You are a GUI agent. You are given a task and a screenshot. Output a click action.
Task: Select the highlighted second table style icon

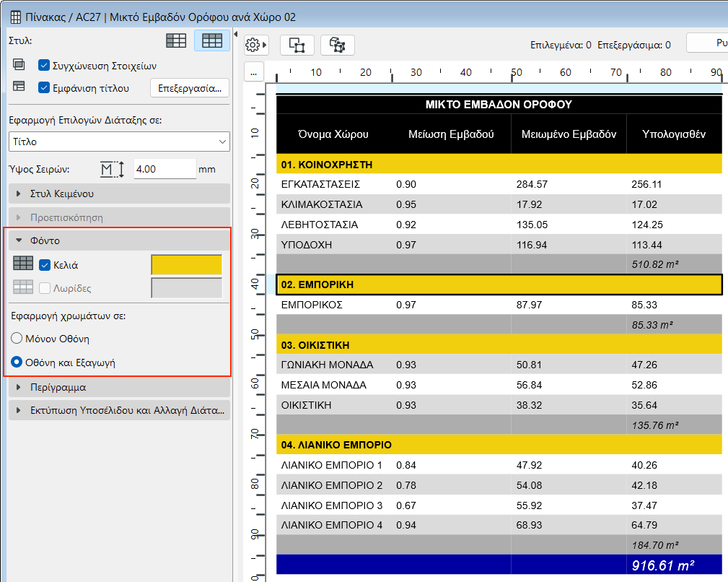pos(212,41)
